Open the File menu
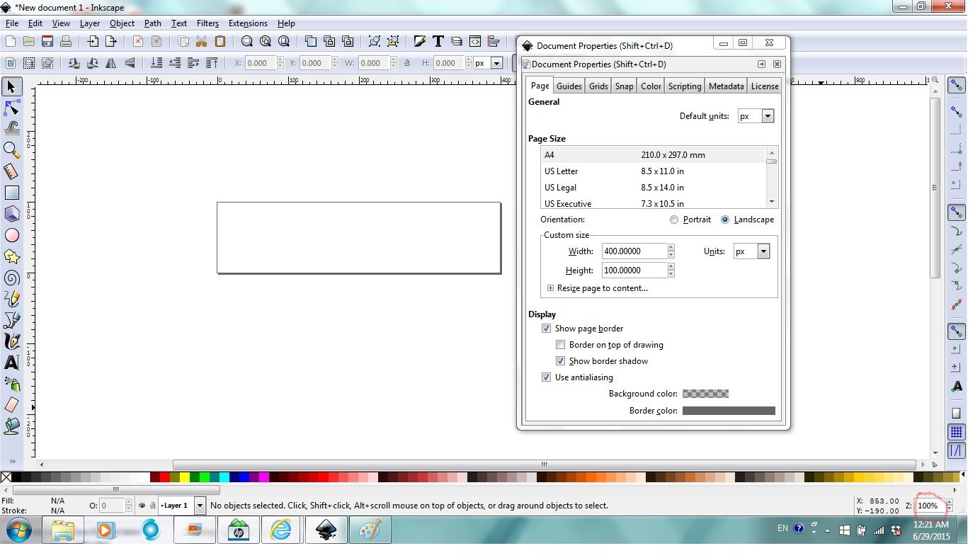The width and height of the screenshot is (980, 558). 12,23
